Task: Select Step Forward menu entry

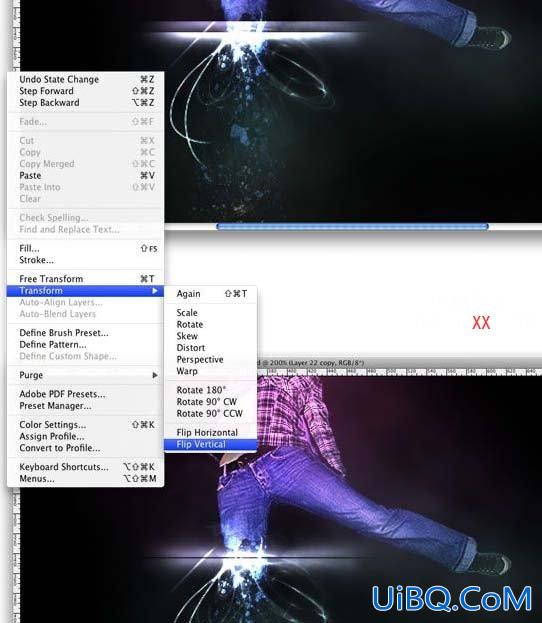Action: click(85, 91)
